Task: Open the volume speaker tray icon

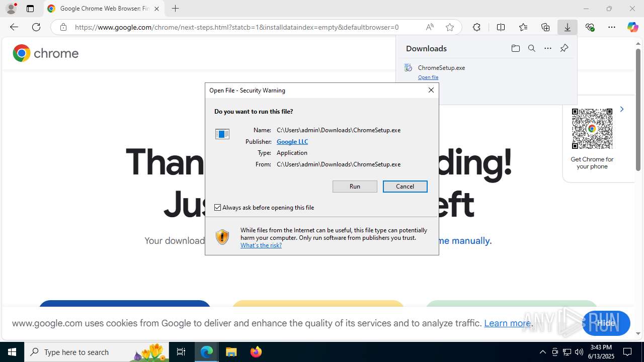Action: click(579, 352)
